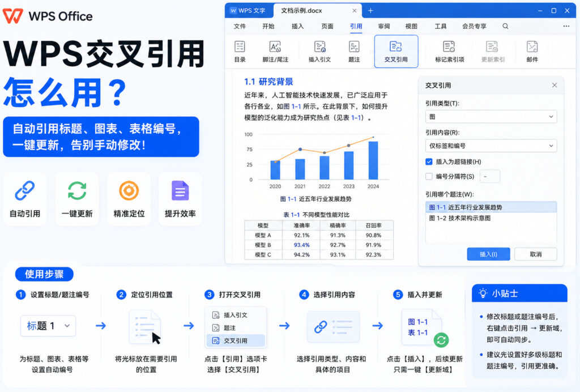Click table cell 模型 C
The image size is (580, 392).
263,254
